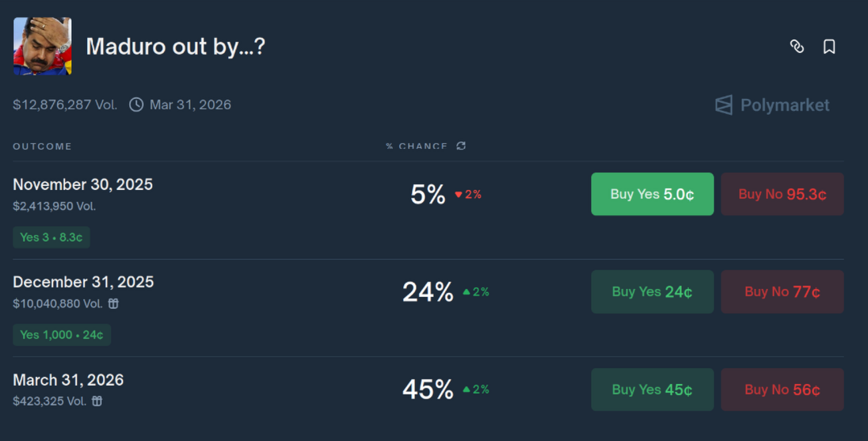Image resolution: width=868 pixels, height=441 pixels.
Task: Click the rewards gift icon on March row
Action: (97, 401)
